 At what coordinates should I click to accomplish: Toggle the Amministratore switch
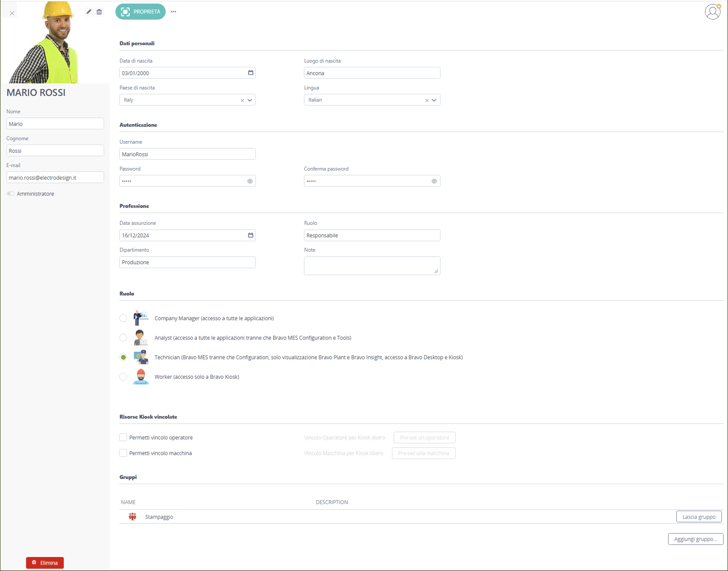coord(11,194)
